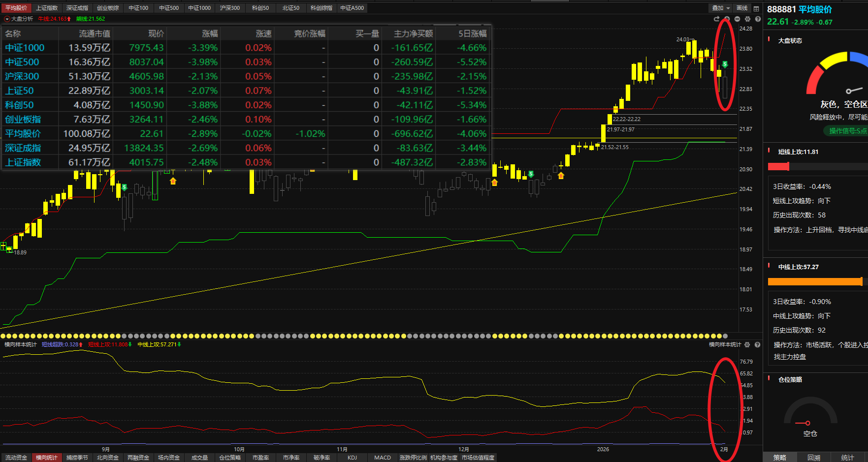Click the main chart help question icon

(x=758, y=19)
